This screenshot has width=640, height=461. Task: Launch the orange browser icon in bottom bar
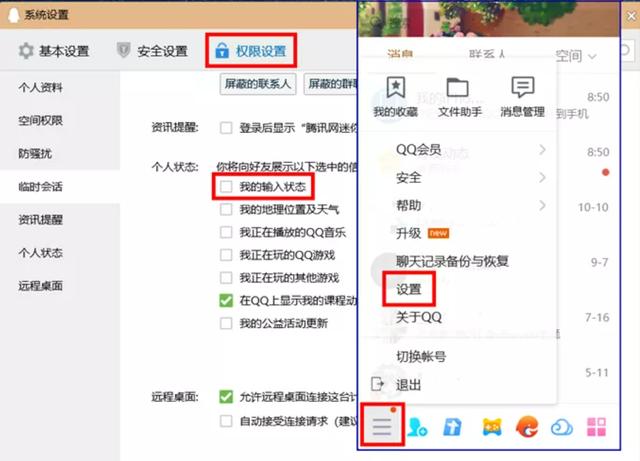pos(527,427)
